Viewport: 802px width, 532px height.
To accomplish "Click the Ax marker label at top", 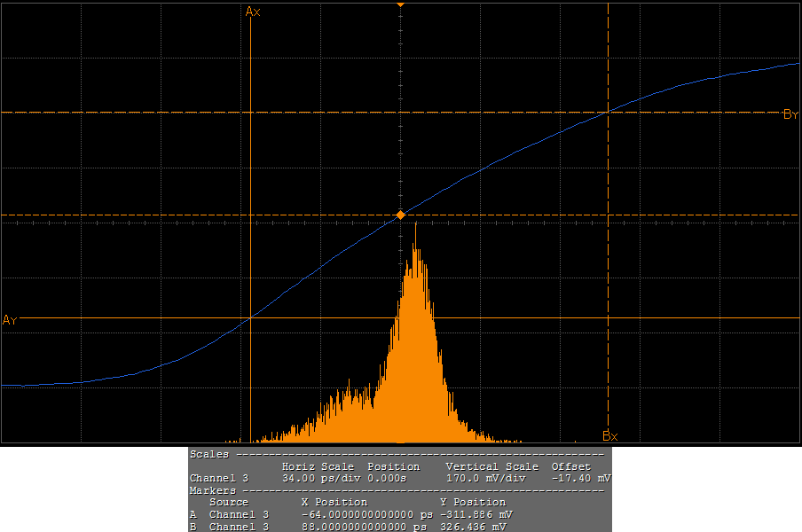I will pos(253,12).
